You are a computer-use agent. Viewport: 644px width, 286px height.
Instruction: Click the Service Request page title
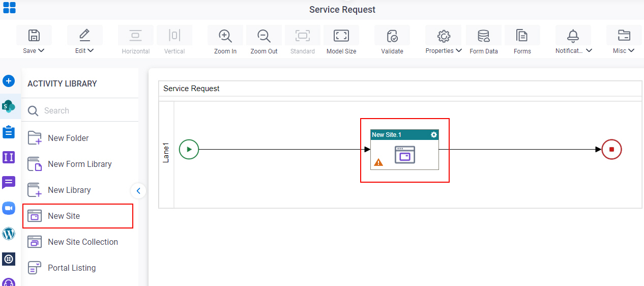coord(342,10)
